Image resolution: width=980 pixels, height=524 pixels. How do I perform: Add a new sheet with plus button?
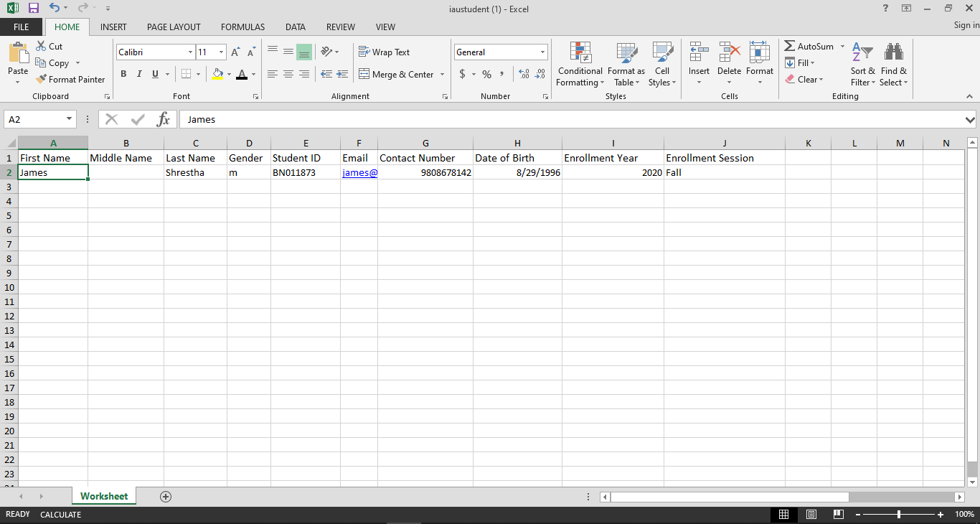click(x=166, y=497)
